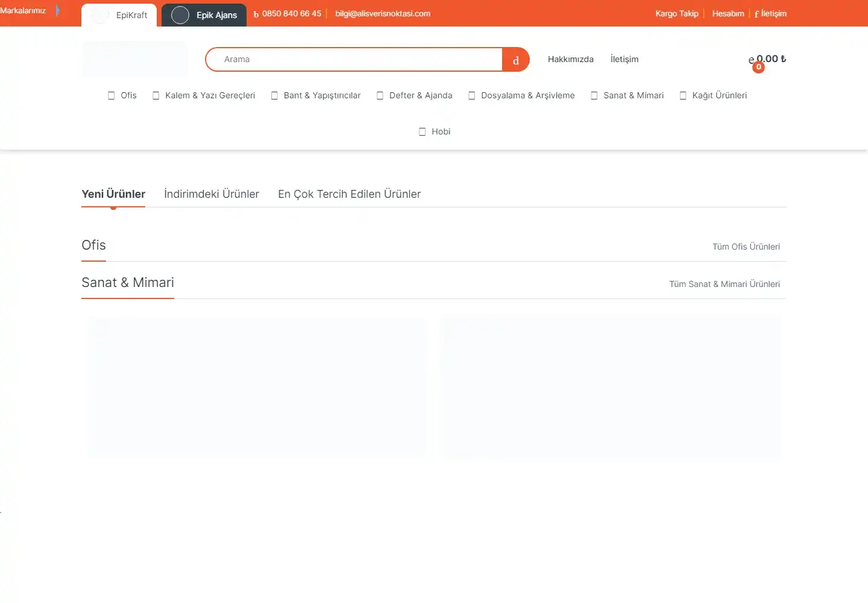The image size is (868, 603).
Task: Open the left product banner placeholder
Action: 257,387
